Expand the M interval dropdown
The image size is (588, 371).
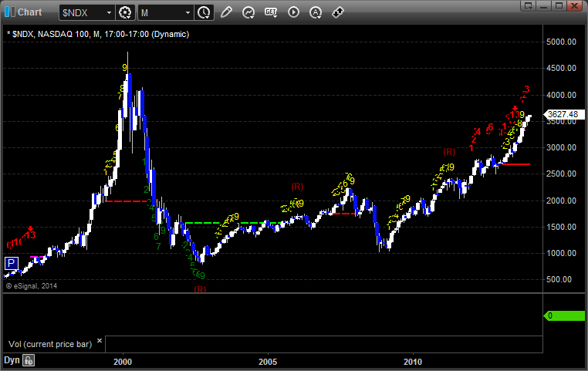click(188, 13)
